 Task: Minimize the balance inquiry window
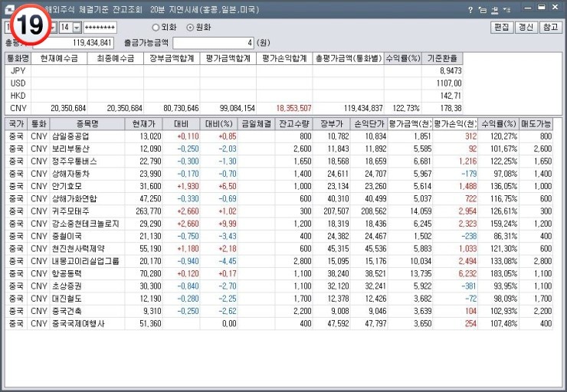click(x=528, y=8)
